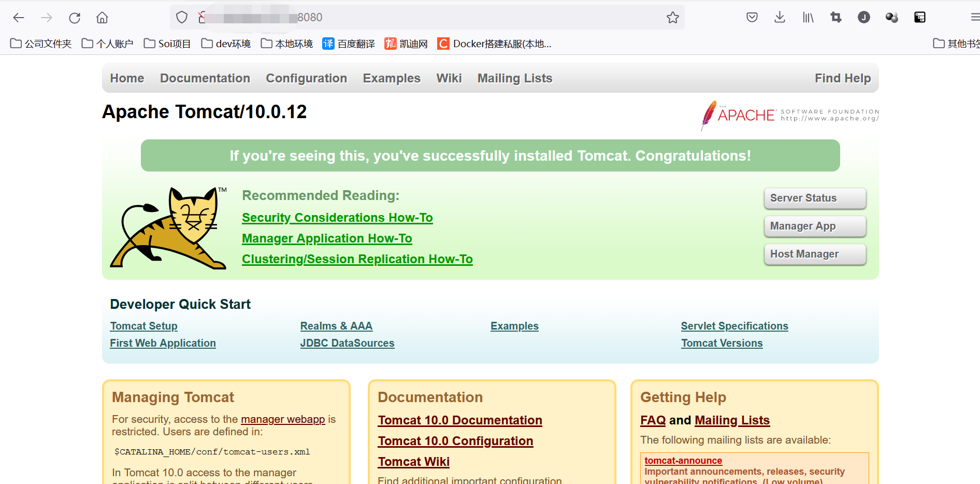
Task: Open the Wiki nav item
Action: 449,78
